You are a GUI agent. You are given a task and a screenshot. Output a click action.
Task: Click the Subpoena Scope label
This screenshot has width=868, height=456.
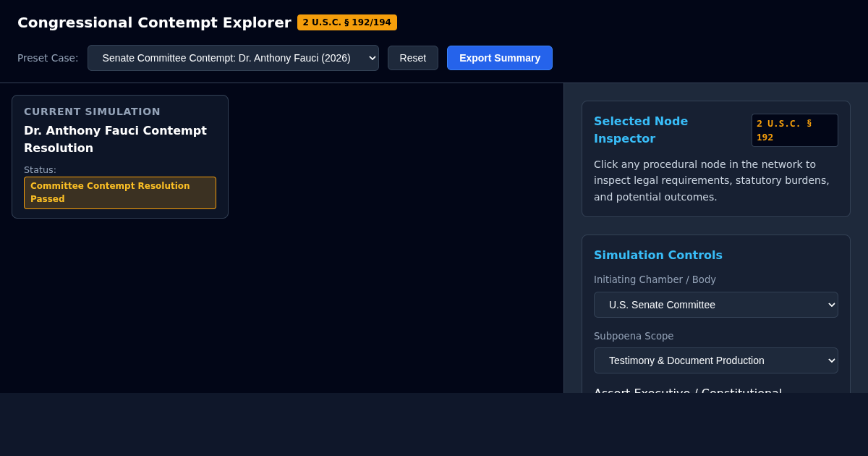634,336
